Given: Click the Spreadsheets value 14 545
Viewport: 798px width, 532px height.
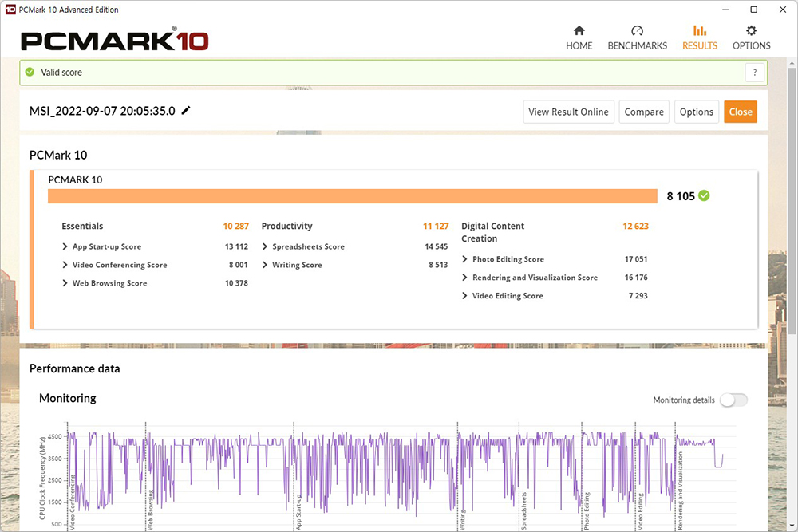Looking at the screenshot, I should coord(437,246).
